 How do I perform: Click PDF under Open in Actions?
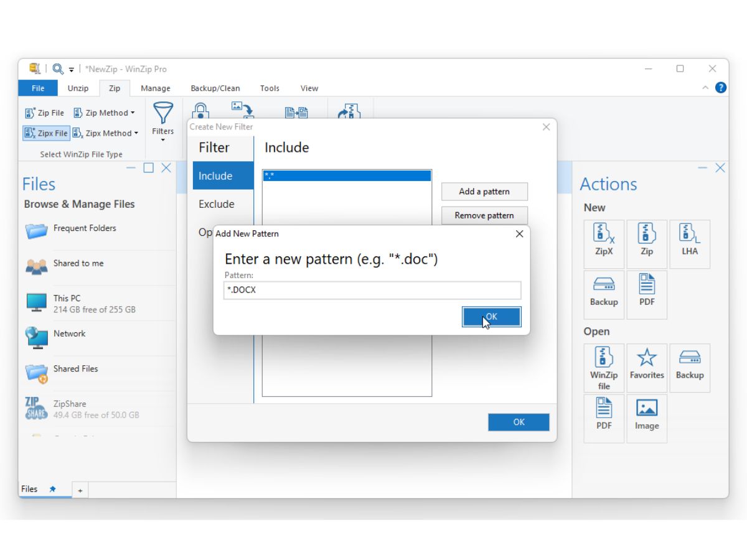pos(604,418)
